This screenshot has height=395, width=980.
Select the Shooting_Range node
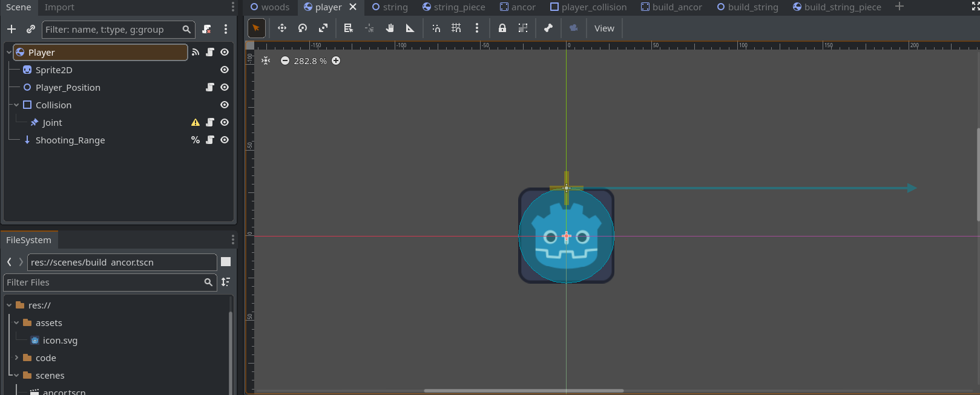click(70, 140)
